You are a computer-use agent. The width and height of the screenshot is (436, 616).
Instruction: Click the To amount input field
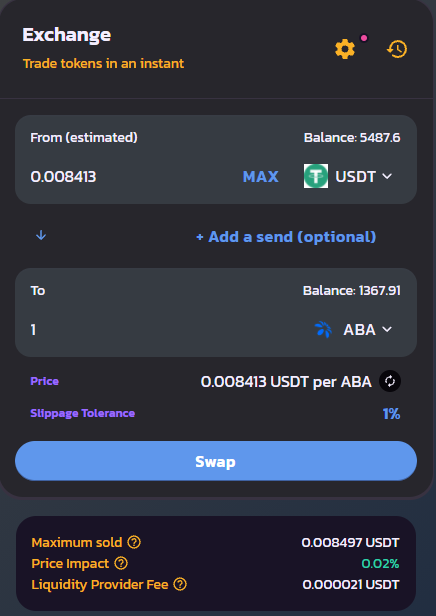click(x=165, y=329)
